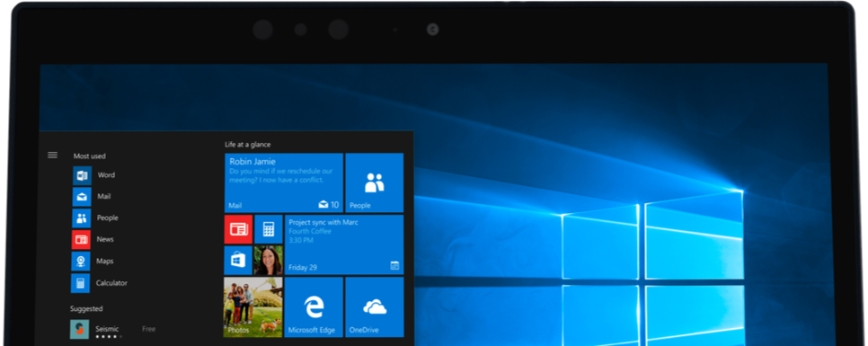
Task: Open News icon in Most used list
Action: pos(81,240)
